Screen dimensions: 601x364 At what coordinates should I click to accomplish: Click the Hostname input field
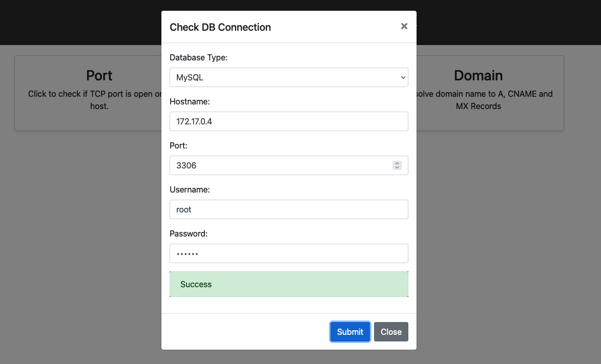[288, 121]
